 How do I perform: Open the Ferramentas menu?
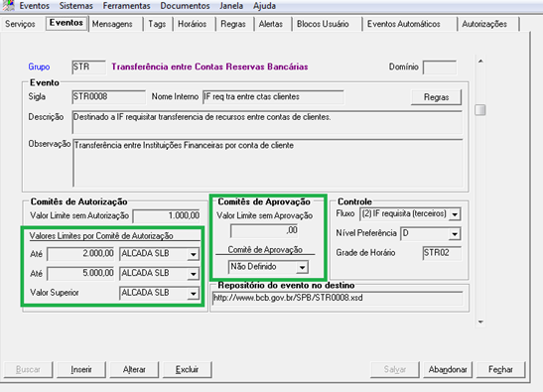pyautogui.click(x=126, y=6)
